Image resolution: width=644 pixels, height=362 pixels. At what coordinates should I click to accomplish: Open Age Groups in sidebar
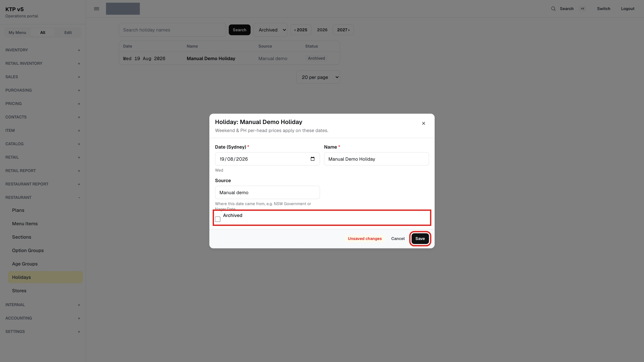point(45,264)
